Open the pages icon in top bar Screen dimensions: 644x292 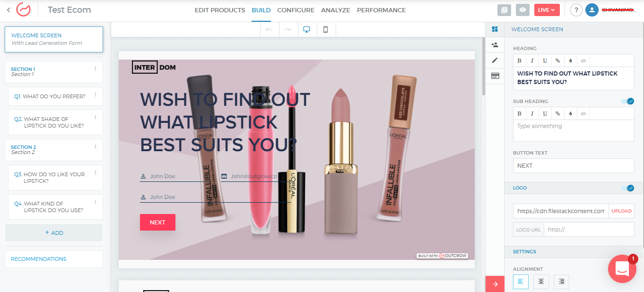click(505, 10)
